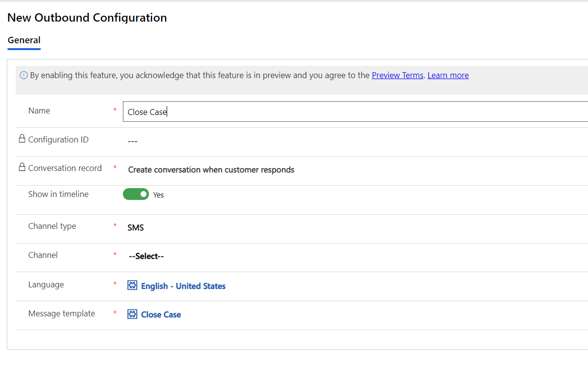Click the required asterisk beside Message template
The width and height of the screenshot is (588, 365).
tap(115, 313)
